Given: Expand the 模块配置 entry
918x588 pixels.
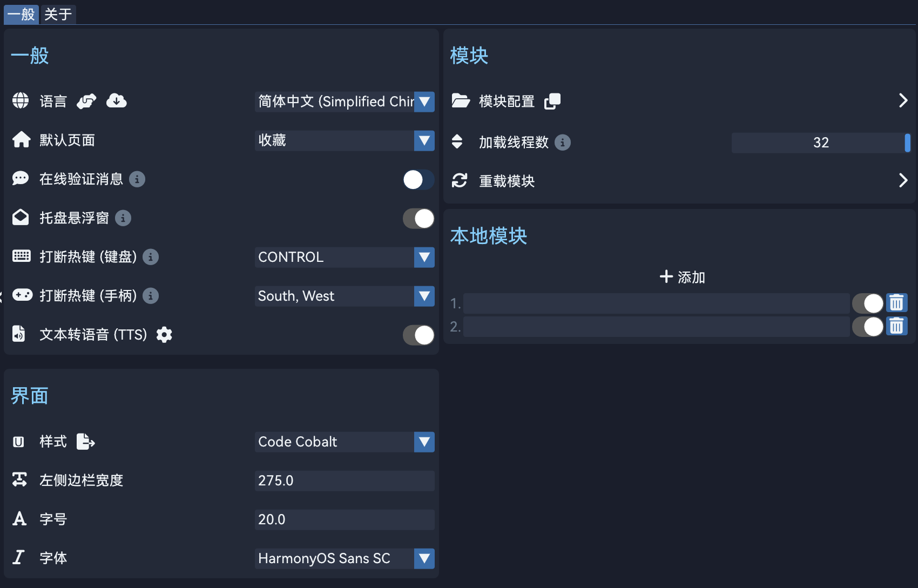Looking at the screenshot, I should point(903,100).
